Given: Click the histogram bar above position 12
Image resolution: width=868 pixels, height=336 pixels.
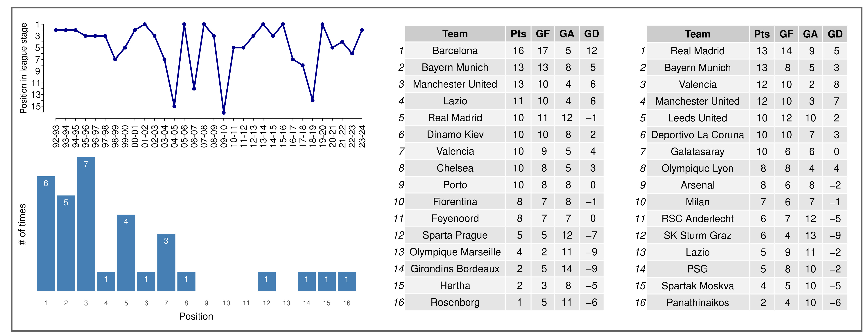Looking at the screenshot, I should [266, 281].
